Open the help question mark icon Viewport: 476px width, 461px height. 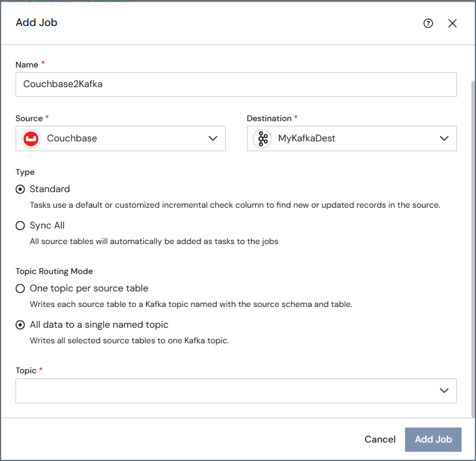[428, 24]
